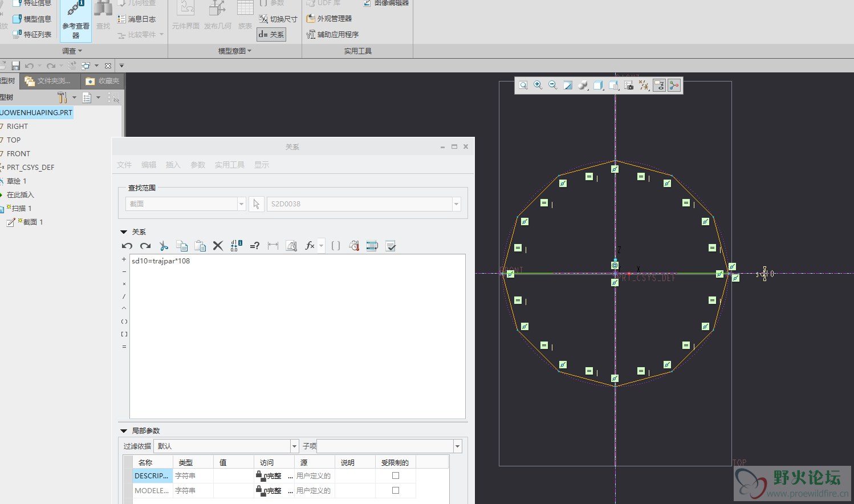The image size is (854, 504).
Task: Click the windows switch icon in quick access bar
Action: pos(86,66)
